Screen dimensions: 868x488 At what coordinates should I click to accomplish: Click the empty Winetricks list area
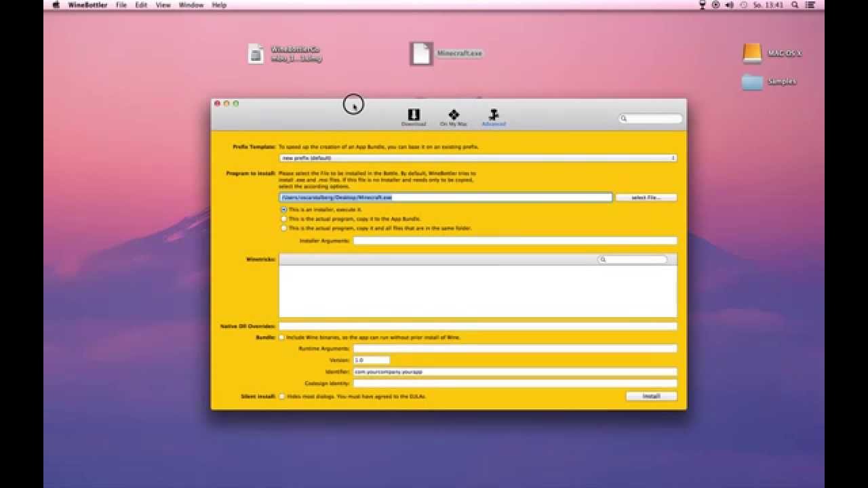pos(478,291)
